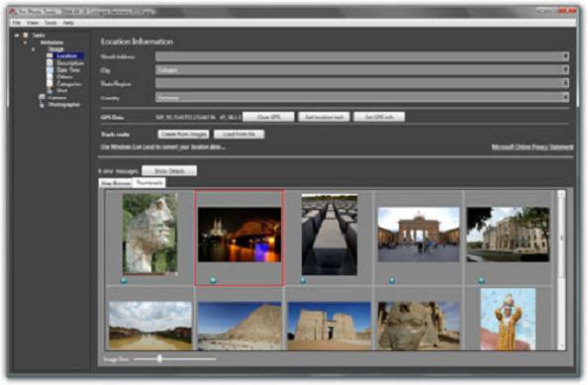Open the Date Time item in the tree

68,70
